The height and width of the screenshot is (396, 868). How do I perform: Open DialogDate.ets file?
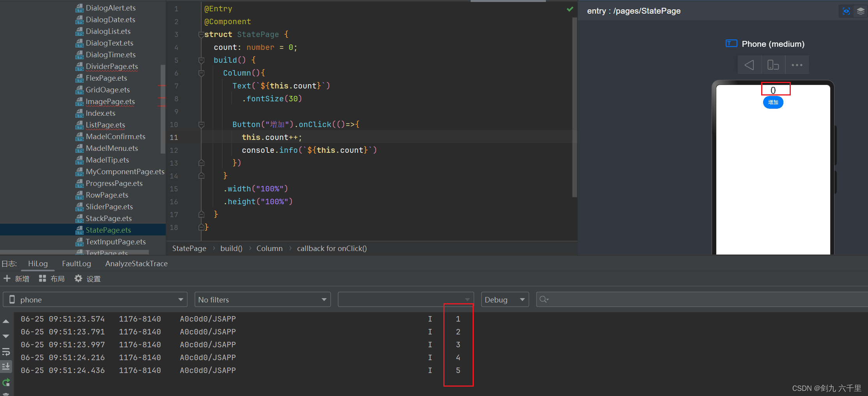coord(110,19)
